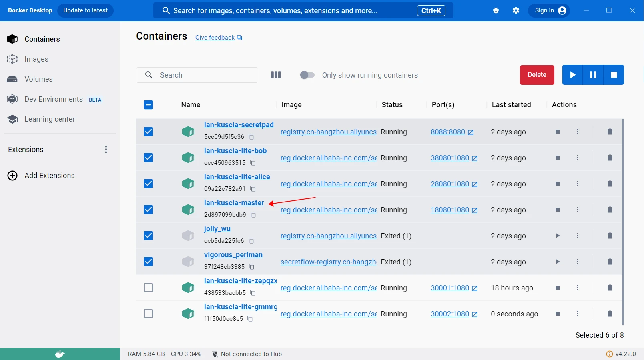The height and width of the screenshot is (360, 644).
Task: Click the manage columns icon
Action: coord(276,75)
